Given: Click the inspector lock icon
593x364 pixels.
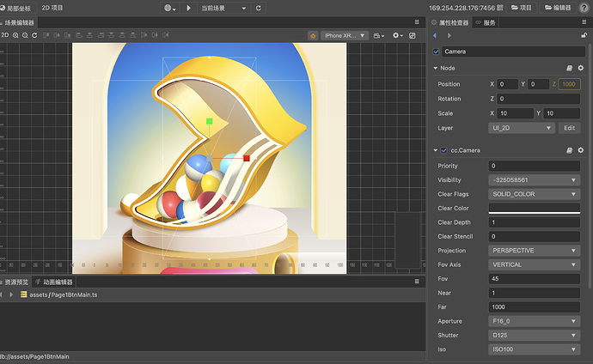Looking at the screenshot, I should (x=583, y=35).
